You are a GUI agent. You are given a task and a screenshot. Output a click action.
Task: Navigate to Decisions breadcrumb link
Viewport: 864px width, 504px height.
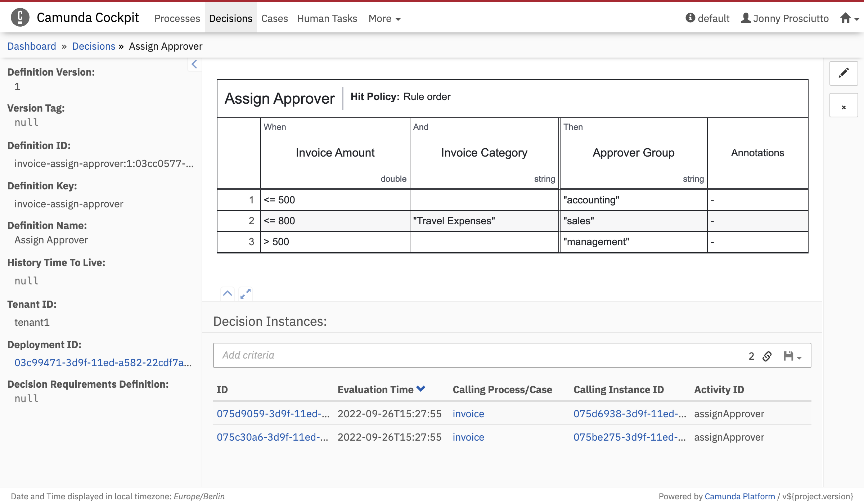tap(94, 46)
